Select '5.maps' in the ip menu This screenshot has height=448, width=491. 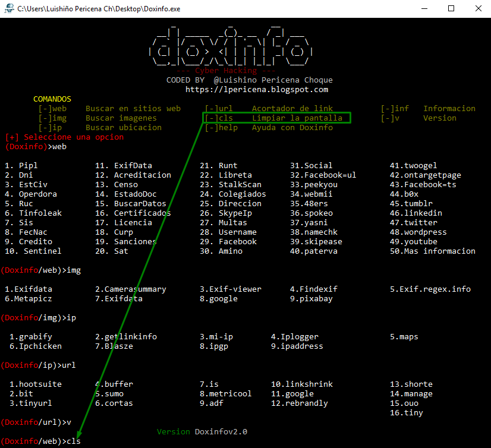403,336
